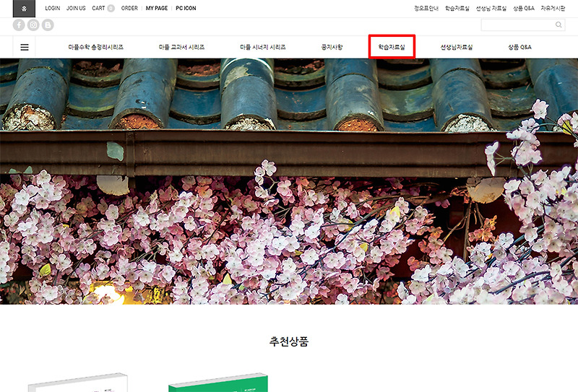Open 학습자료실 in the main category bar
The image size is (578, 392).
pos(392,47)
